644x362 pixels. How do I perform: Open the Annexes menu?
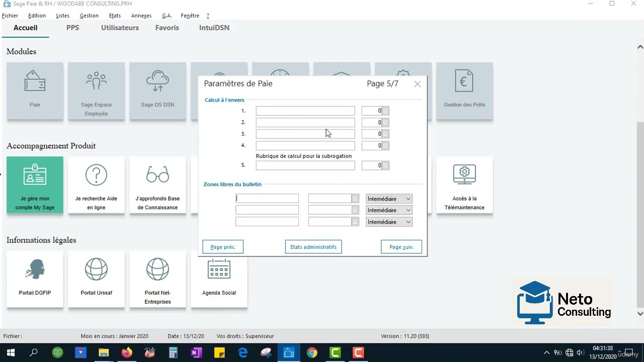pyautogui.click(x=141, y=16)
